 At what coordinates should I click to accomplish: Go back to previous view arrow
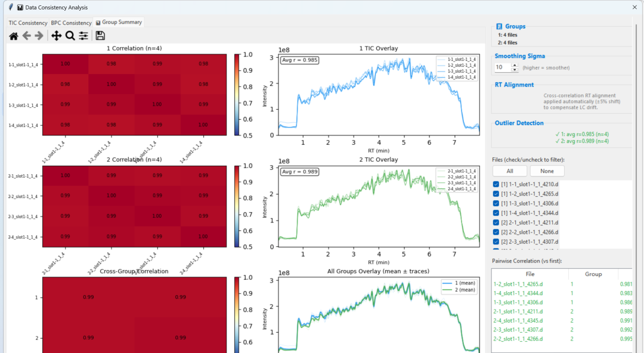coord(27,36)
